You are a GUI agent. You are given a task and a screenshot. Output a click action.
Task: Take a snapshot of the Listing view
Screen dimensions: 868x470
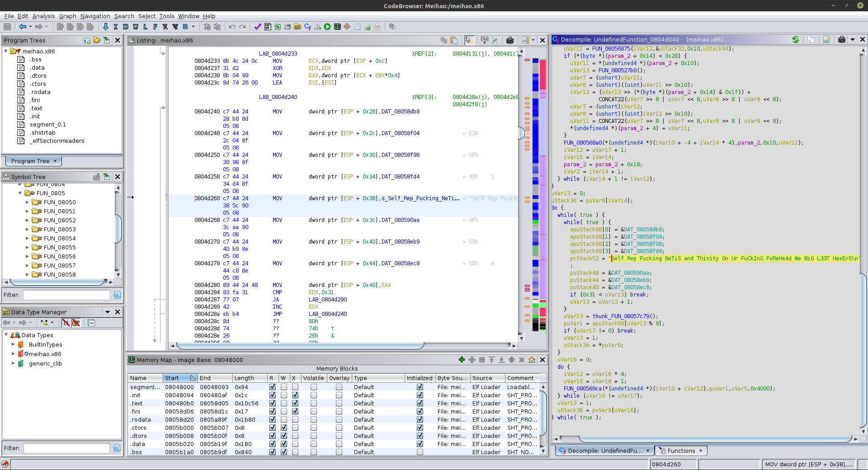click(x=510, y=40)
